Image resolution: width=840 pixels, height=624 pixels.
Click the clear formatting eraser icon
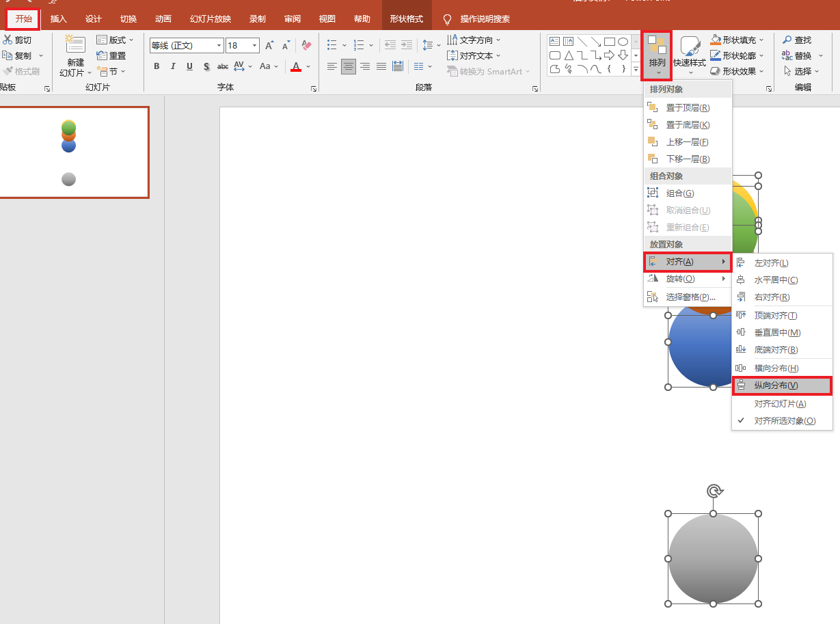coord(306,46)
